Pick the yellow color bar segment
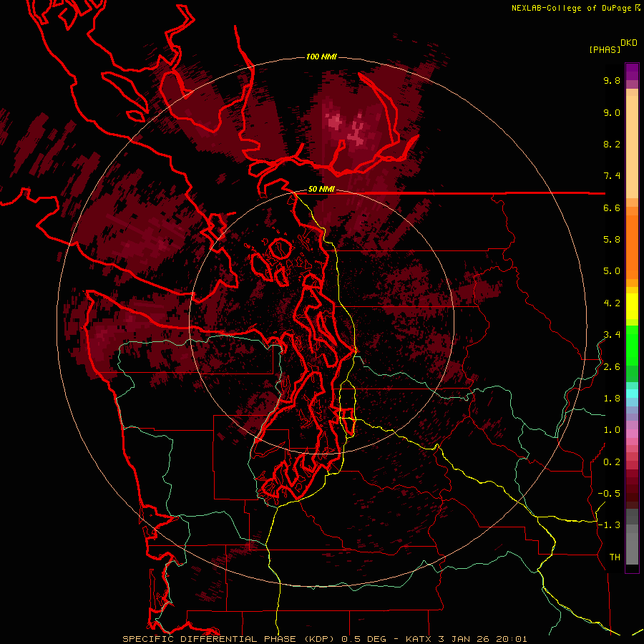 632,306
